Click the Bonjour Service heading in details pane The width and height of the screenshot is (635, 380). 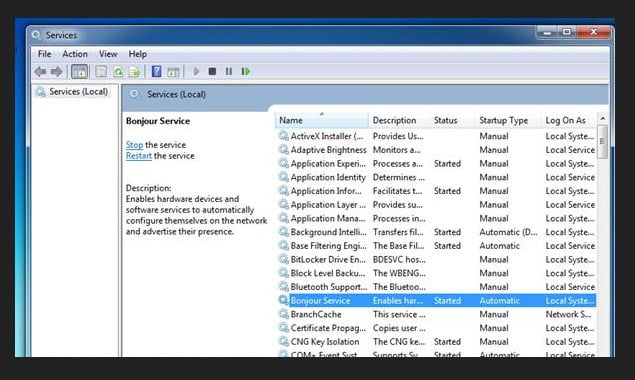tap(158, 121)
